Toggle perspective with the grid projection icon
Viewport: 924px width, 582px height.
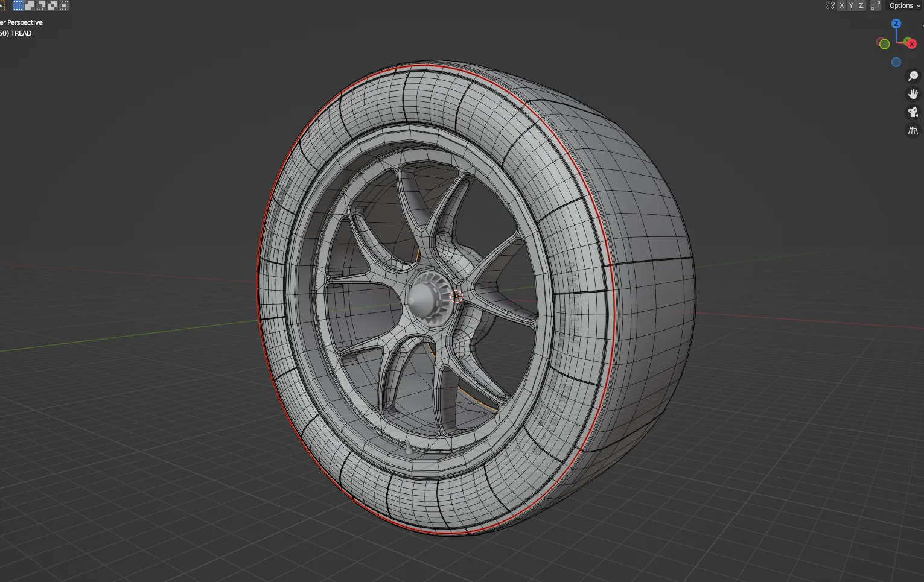tap(913, 130)
